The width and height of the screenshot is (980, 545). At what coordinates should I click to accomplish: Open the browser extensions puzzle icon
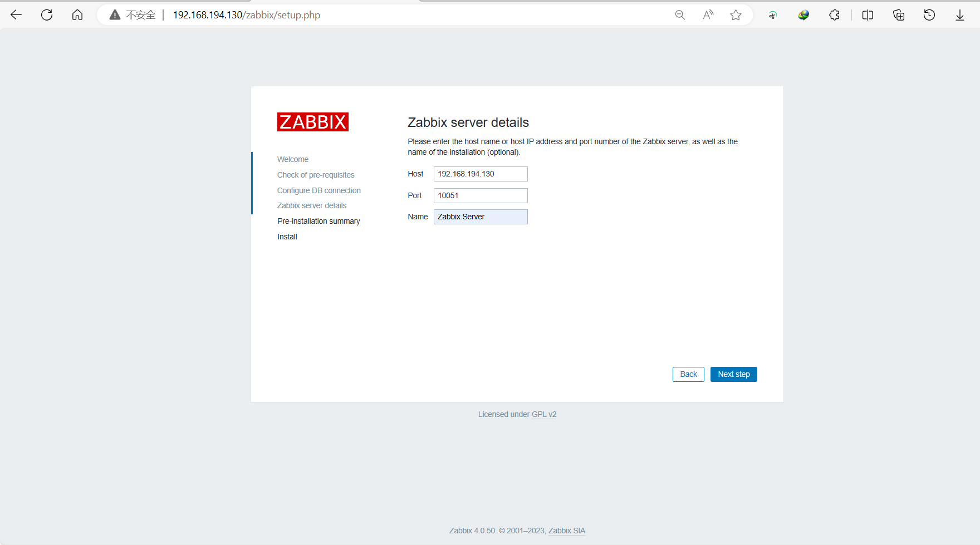click(834, 15)
